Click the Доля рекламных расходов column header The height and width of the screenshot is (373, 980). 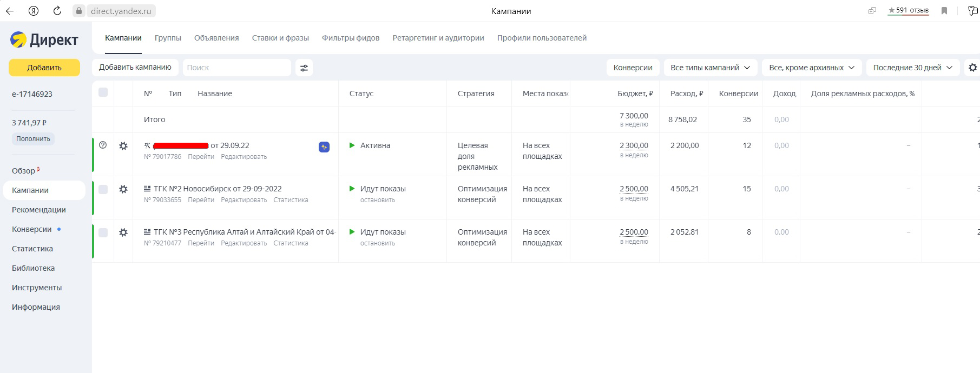[863, 94]
